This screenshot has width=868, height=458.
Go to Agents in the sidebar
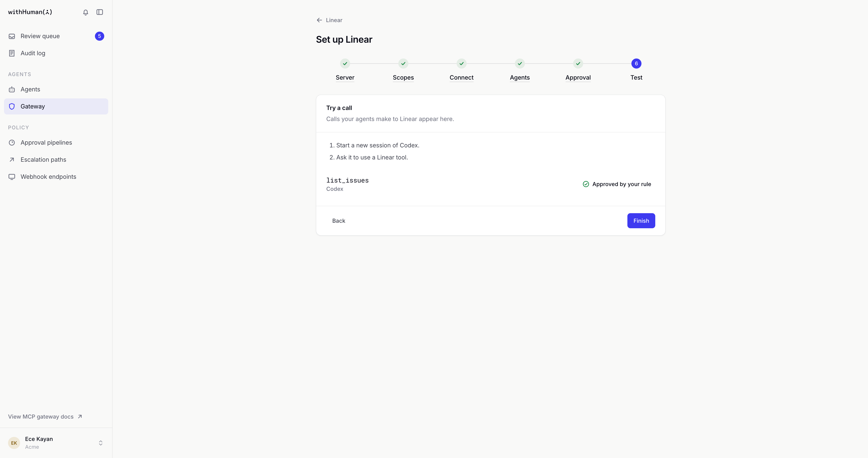[x=56, y=89]
